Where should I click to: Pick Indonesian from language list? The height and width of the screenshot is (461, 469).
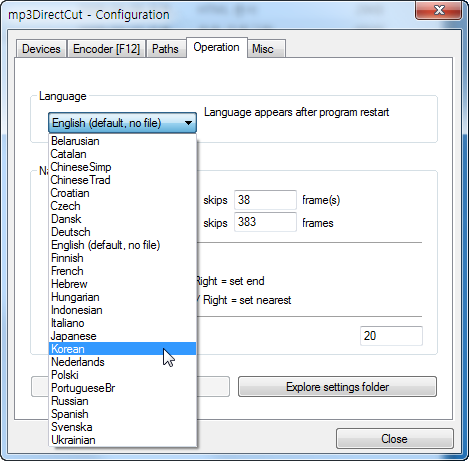point(122,310)
